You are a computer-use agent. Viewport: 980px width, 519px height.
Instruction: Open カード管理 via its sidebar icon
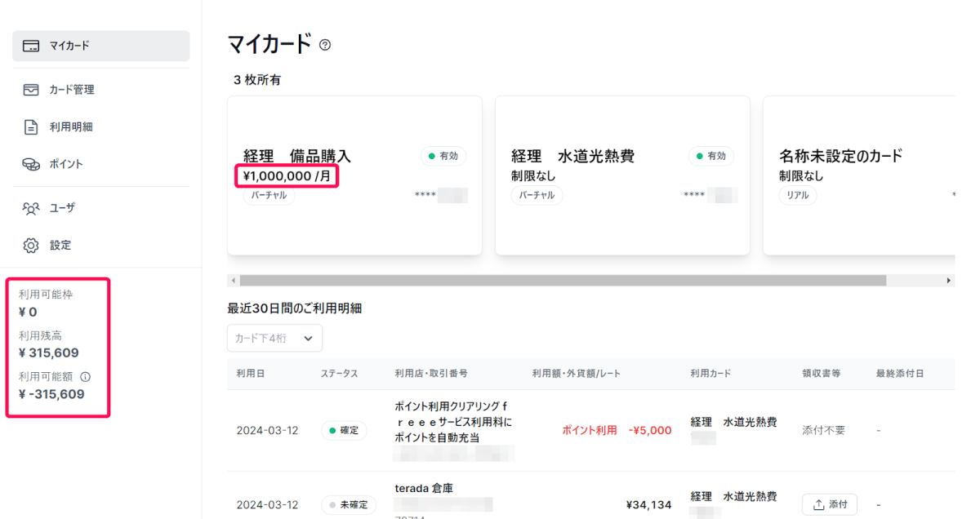tap(31, 90)
